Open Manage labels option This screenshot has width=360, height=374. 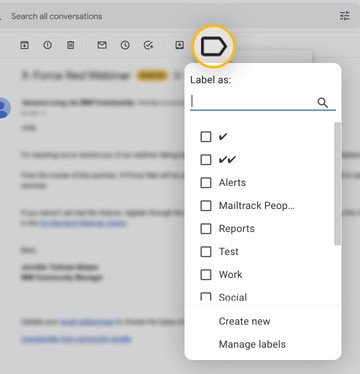tap(252, 344)
